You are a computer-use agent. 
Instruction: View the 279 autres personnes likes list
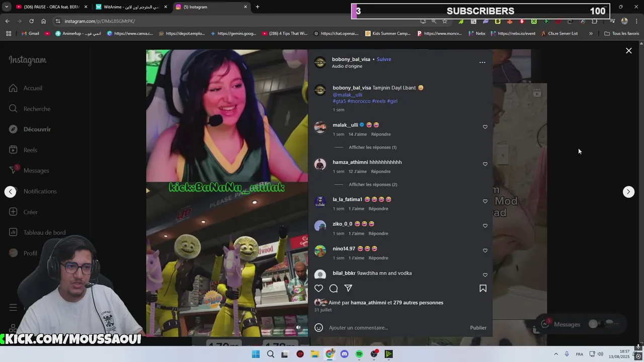418,303
